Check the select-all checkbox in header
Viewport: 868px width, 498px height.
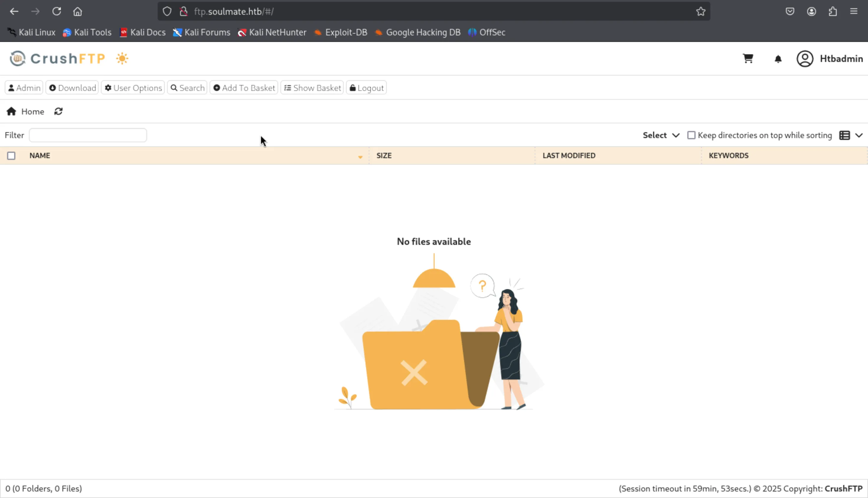[x=11, y=156]
